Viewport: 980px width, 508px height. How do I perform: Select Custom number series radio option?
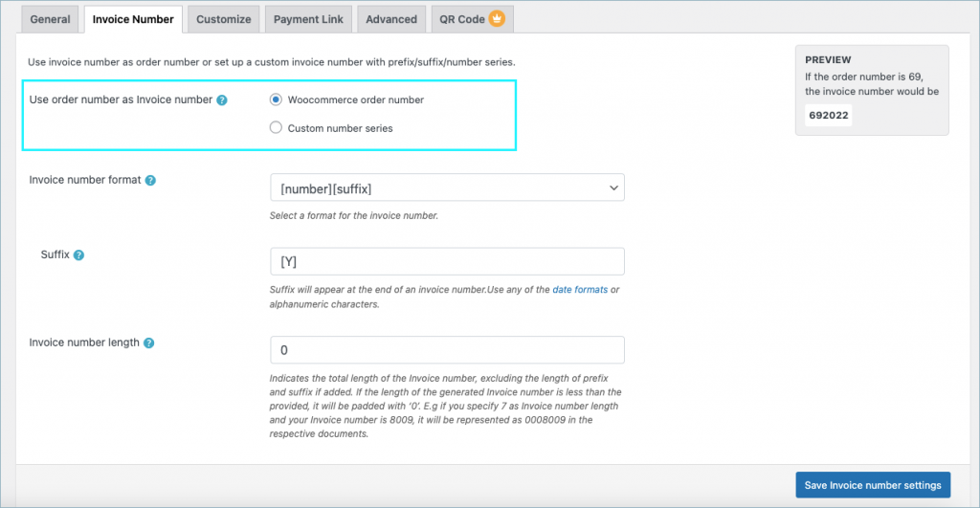(x=276, y=127)
